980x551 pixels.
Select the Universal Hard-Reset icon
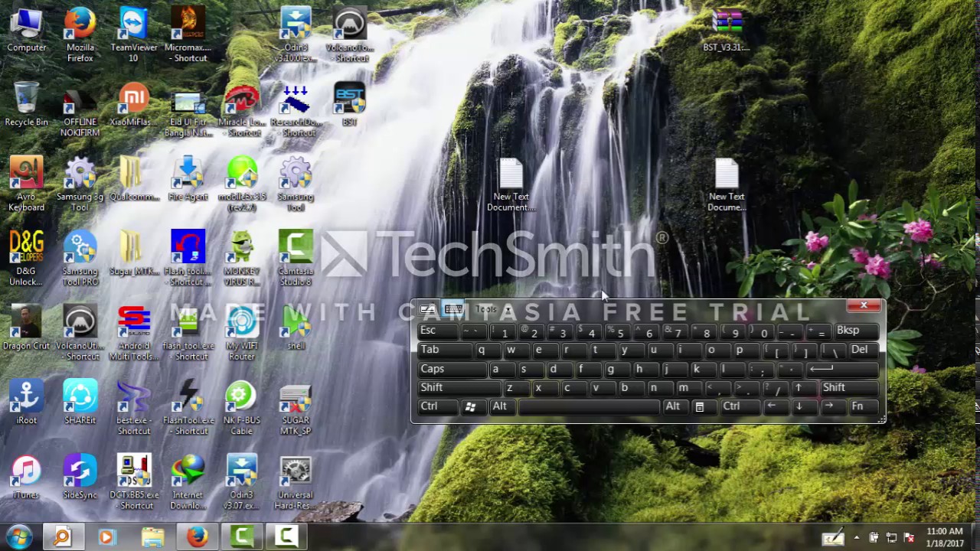[296, 483]
